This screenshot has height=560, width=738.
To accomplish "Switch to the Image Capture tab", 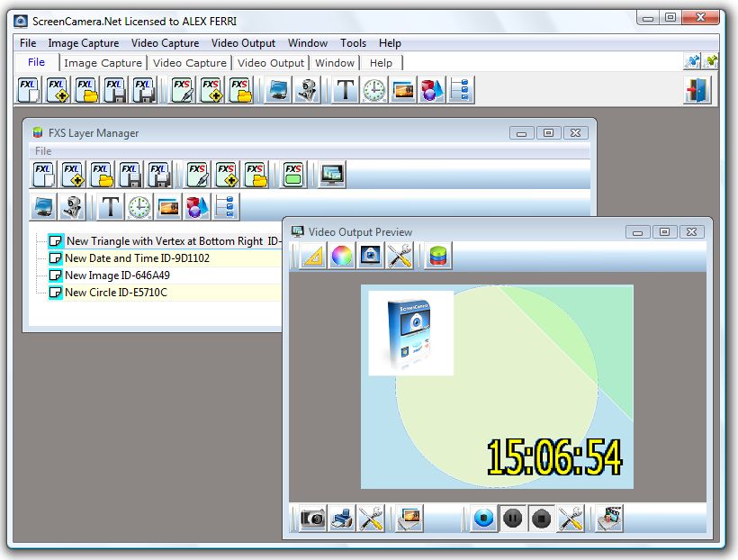I will tap(103, 63).
